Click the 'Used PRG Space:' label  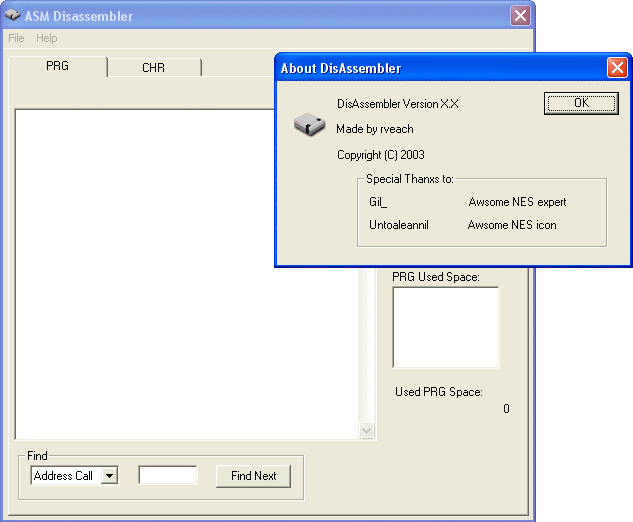[x=439, y=392]
